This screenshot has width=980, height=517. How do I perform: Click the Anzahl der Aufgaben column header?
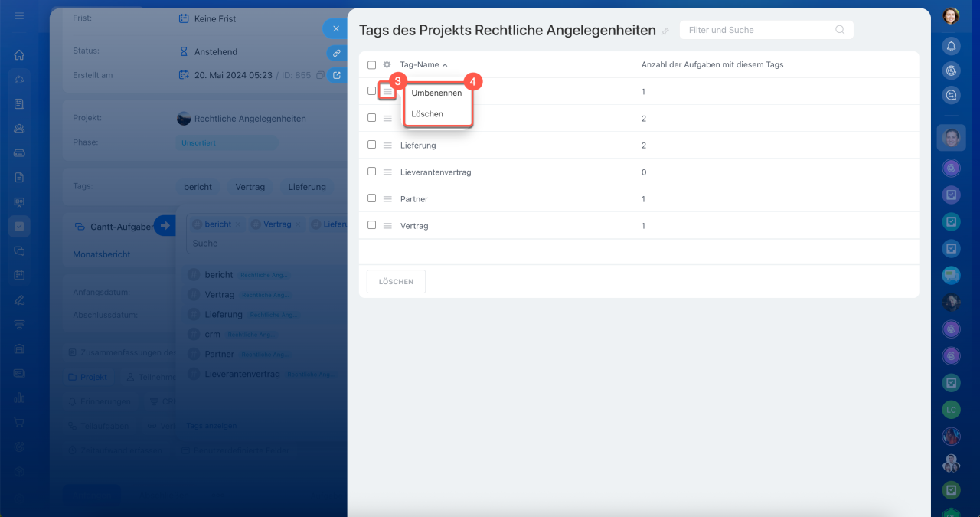(x=712, y=65)
